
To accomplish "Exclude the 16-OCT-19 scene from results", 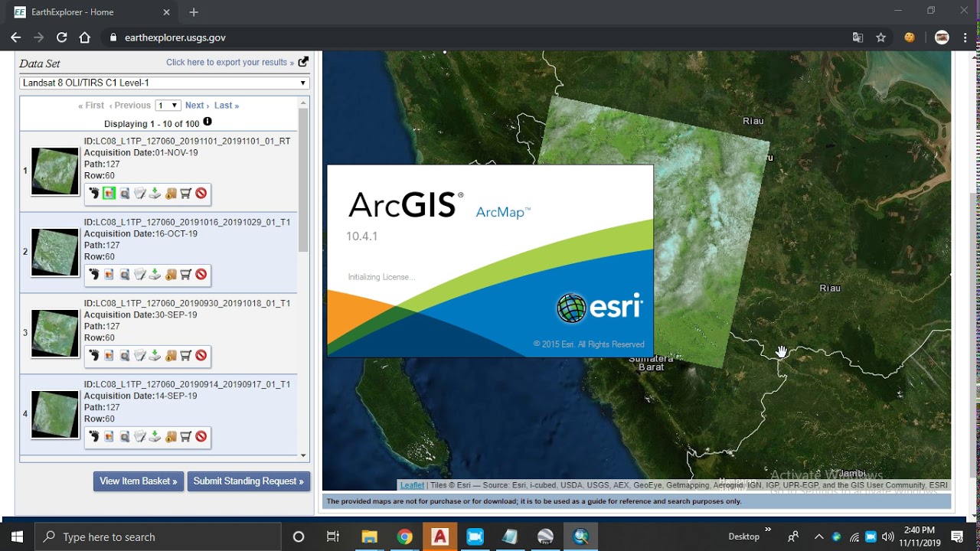I will click(201, 275).
